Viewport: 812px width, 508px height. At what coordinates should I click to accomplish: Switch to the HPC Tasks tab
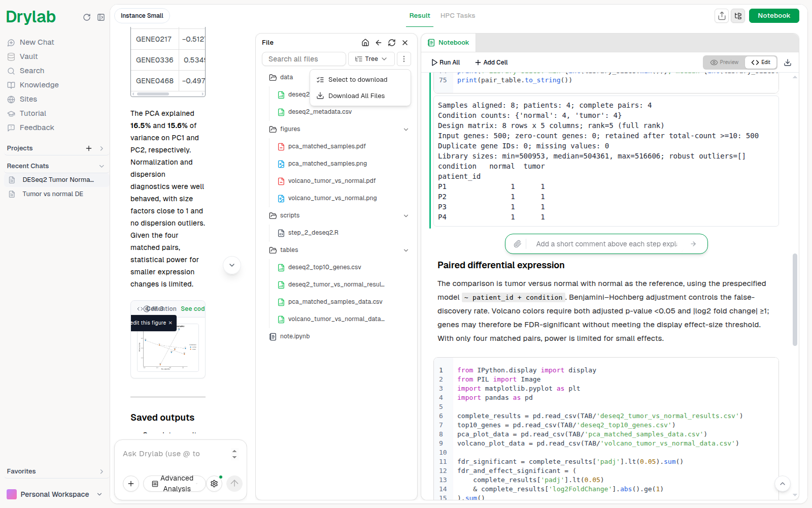[458, 16]
